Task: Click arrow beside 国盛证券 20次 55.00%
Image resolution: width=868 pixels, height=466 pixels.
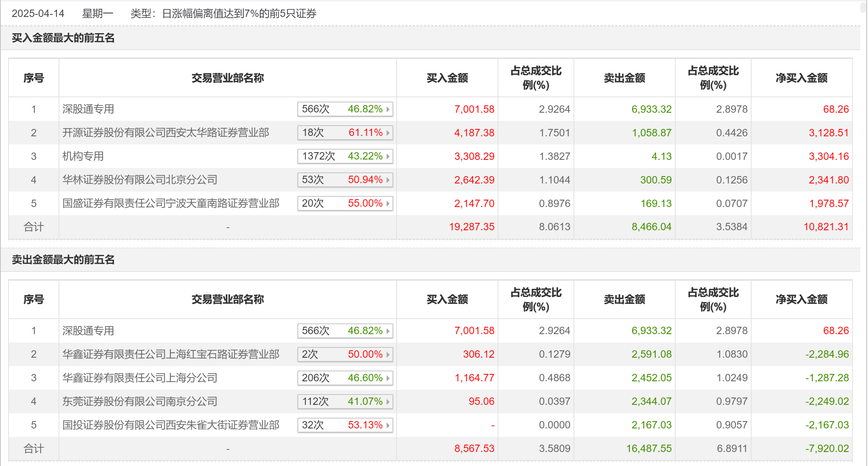Action: click(x=388, y=204)
